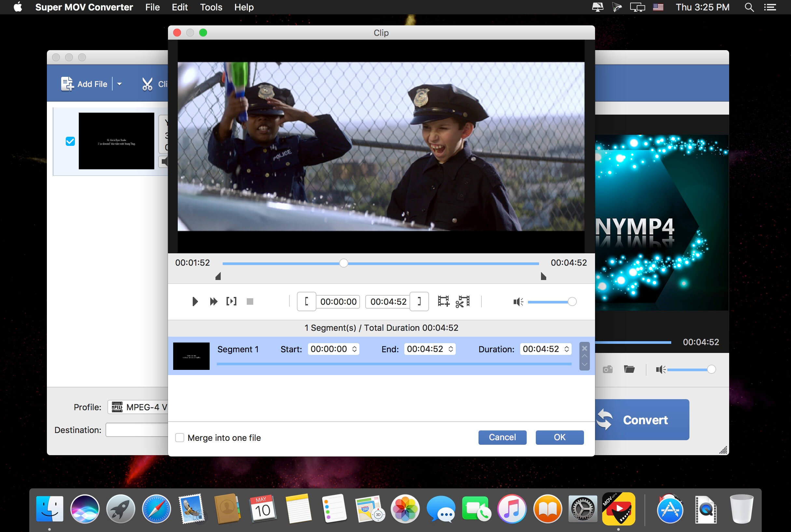Open the File menu
Screen dimensions: 791x532
(x=152, y=7)
